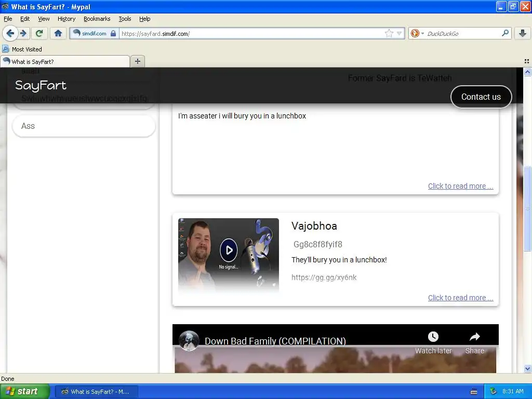The width and height of the screenshot is (532, 399).
Task: Click the system tray safely remove icon
Action: click(x=493, y=392)
